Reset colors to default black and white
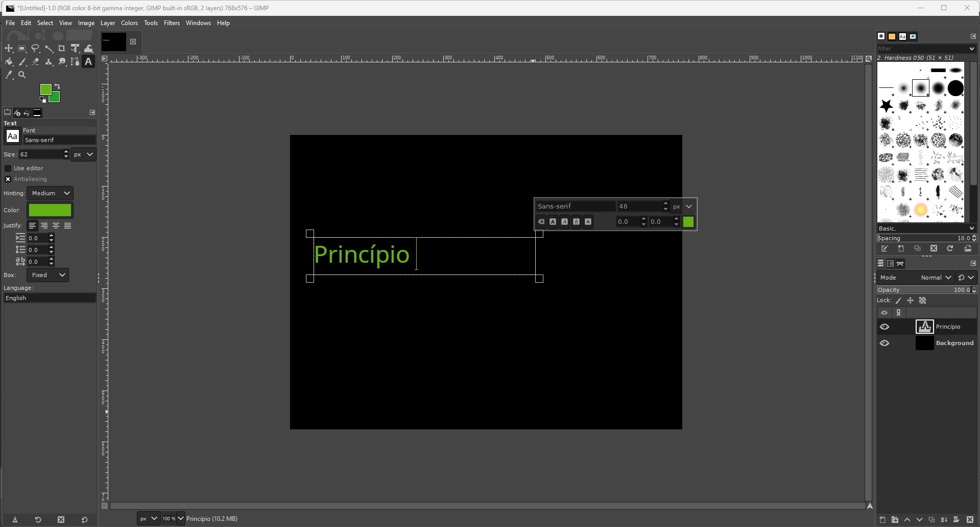This screenshot has width=980, height=527. 43,100
